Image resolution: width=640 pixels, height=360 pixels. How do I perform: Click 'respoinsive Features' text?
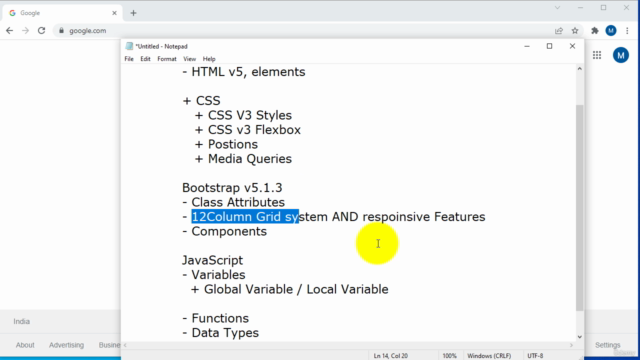tap(424, 217)
